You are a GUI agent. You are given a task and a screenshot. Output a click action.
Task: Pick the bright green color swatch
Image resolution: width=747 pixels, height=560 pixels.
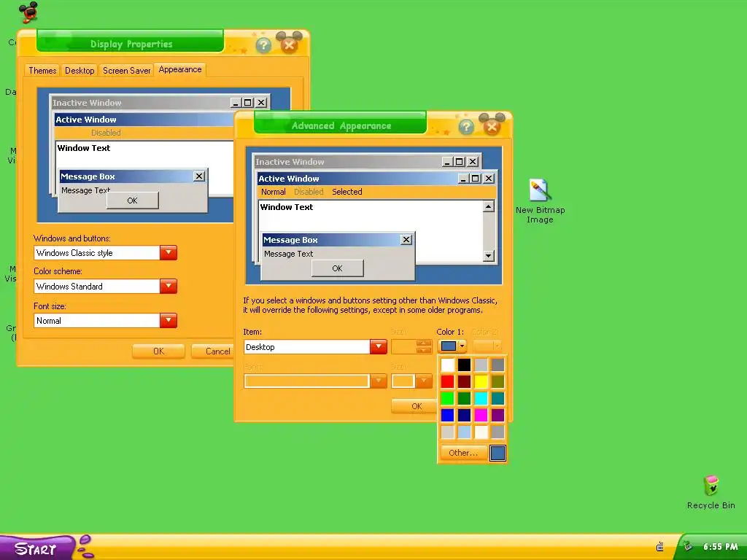tap(447, 398)
